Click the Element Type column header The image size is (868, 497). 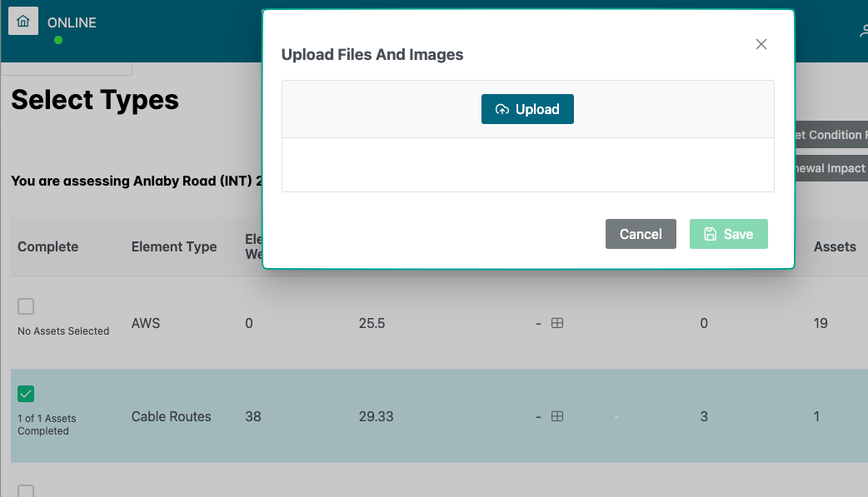pyautogui.click(x=174, y=246)
